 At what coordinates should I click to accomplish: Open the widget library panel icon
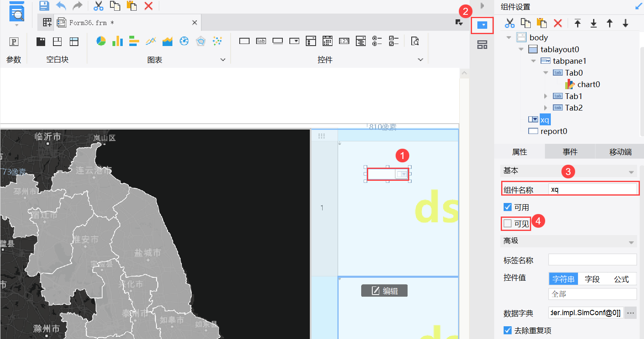pos(482,45)
